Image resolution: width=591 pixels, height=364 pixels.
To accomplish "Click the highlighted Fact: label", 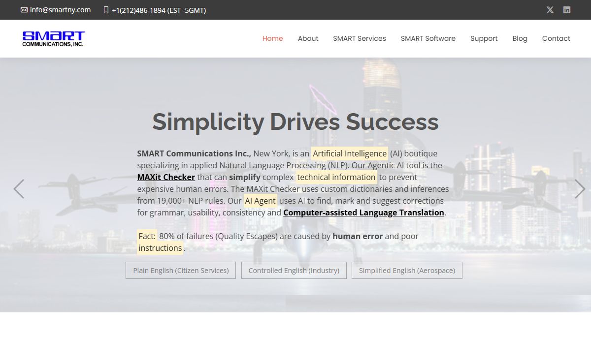I will pyautogui.click(x=147, y=236).
